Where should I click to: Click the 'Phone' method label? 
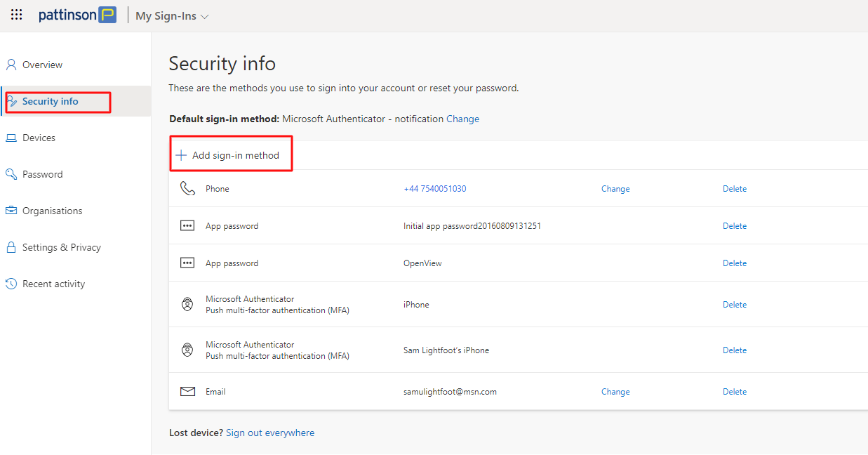[x=218, y=189]
